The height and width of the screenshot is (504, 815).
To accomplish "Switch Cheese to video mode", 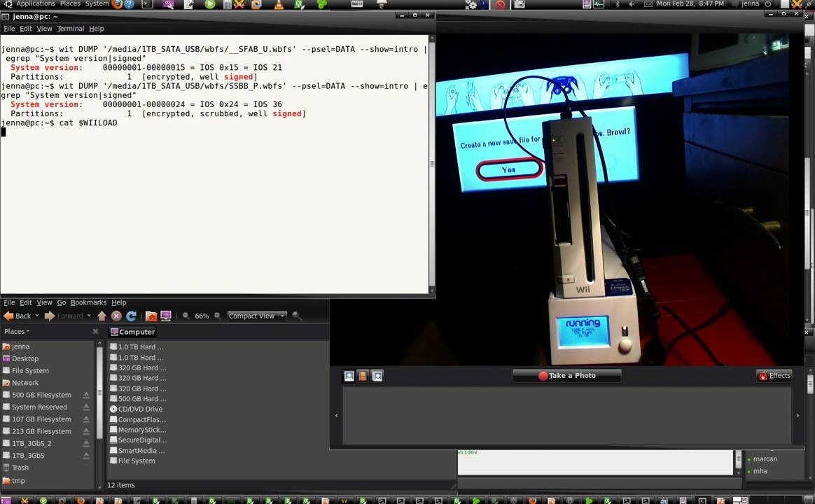I will [x=362, y=376].
